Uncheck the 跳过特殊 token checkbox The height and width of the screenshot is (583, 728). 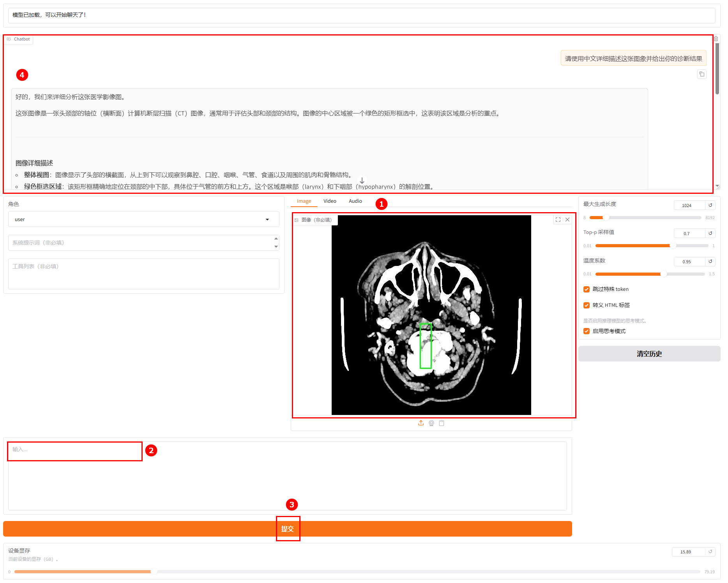tap(587, 289)
